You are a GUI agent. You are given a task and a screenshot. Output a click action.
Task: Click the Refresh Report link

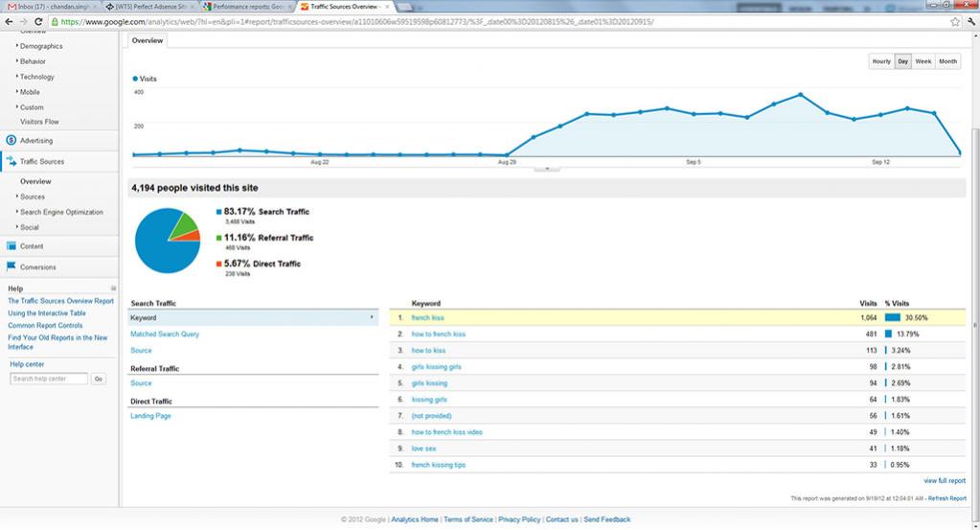pos(946,498)
